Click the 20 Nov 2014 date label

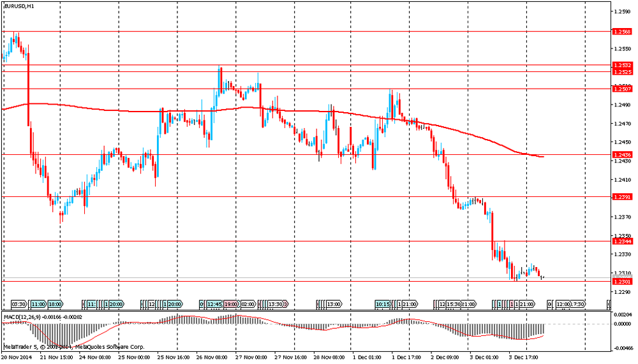[x=17, y=358]
